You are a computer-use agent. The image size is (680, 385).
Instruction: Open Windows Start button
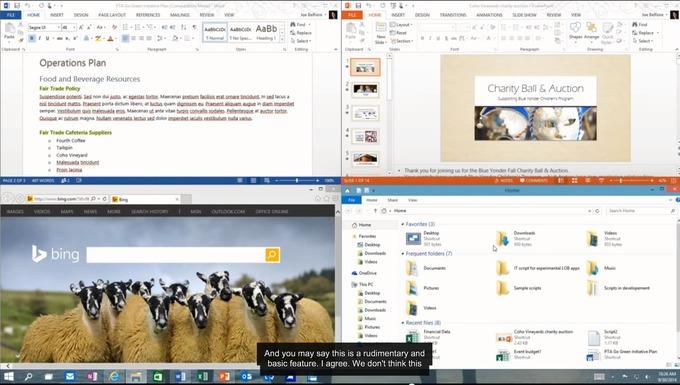click(x=9, y=376)
